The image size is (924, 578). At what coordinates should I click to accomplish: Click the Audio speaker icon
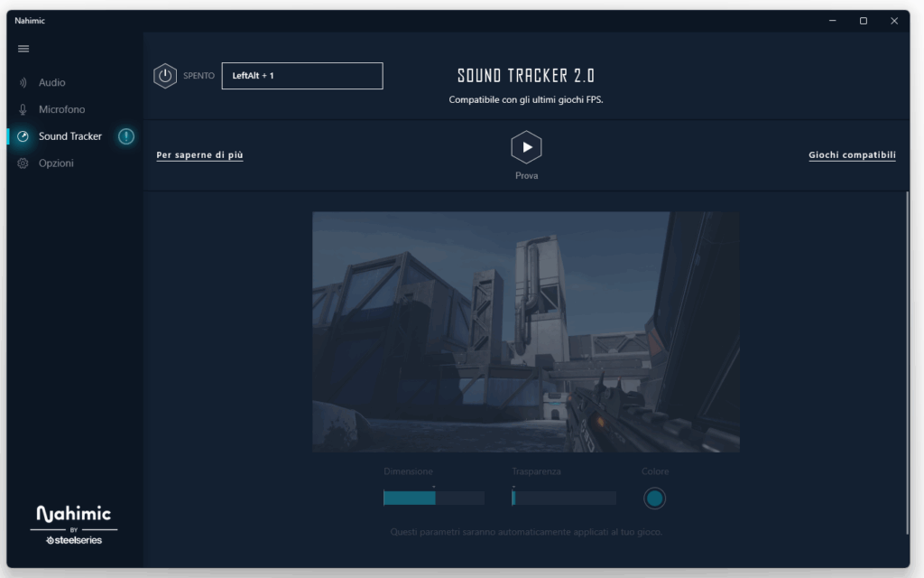tap(23, 82)
